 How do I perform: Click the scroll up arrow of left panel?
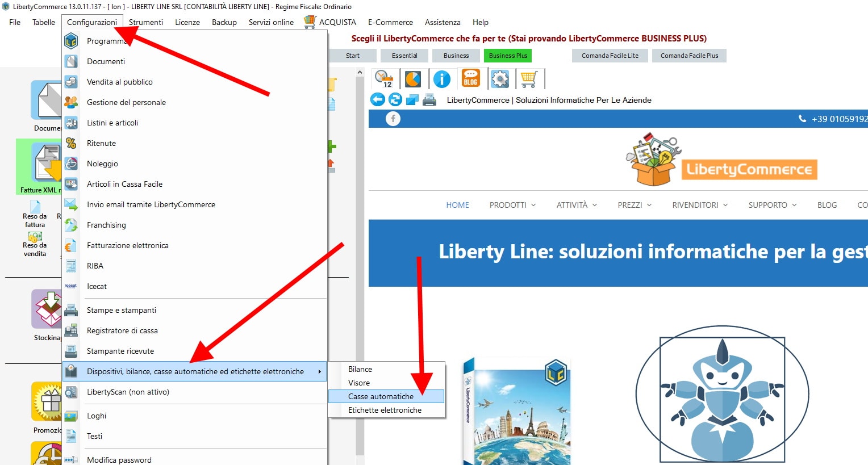pos(360,73)
